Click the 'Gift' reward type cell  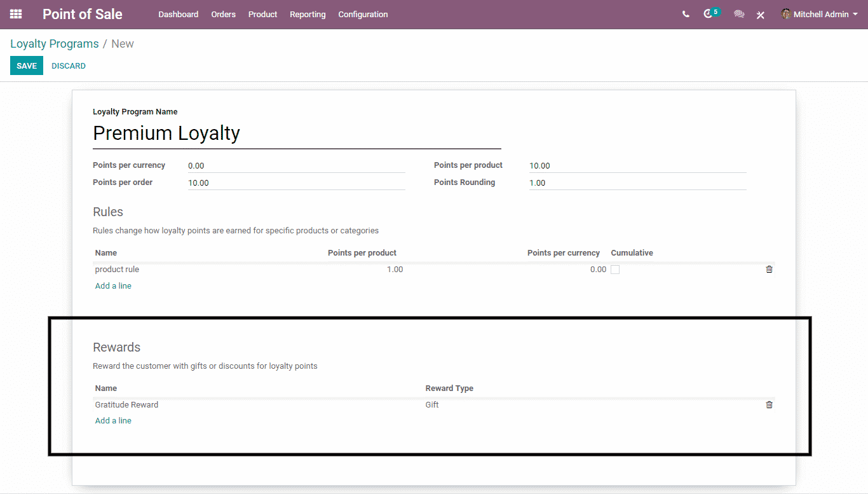(x=432, y=405)
